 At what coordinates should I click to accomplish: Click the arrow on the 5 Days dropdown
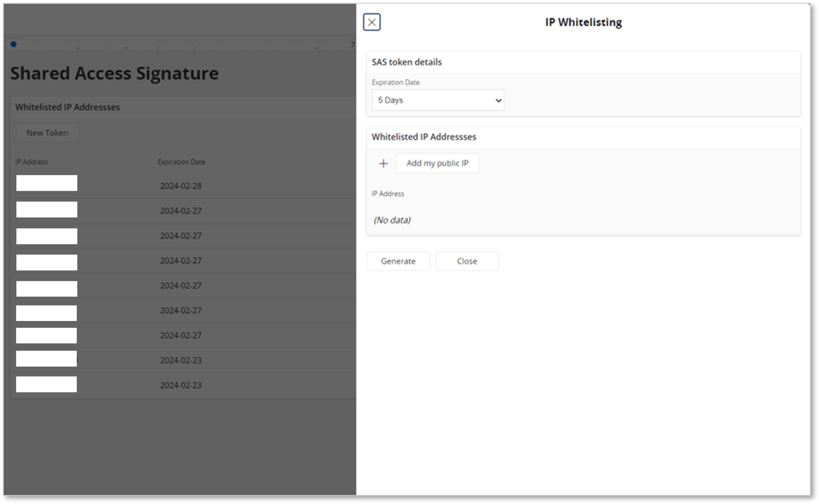(498, 100)
